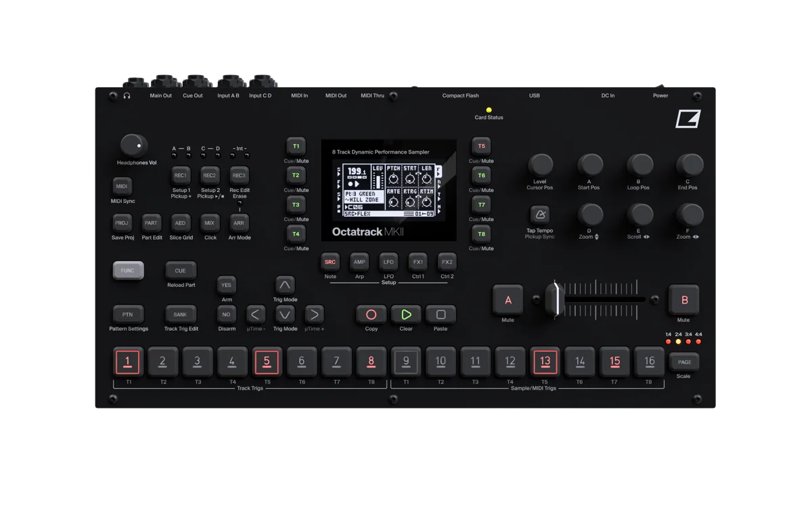The width and height of the screenshot is (812, 512).
Task: Activate trig key 8
Action: (371, 362)
